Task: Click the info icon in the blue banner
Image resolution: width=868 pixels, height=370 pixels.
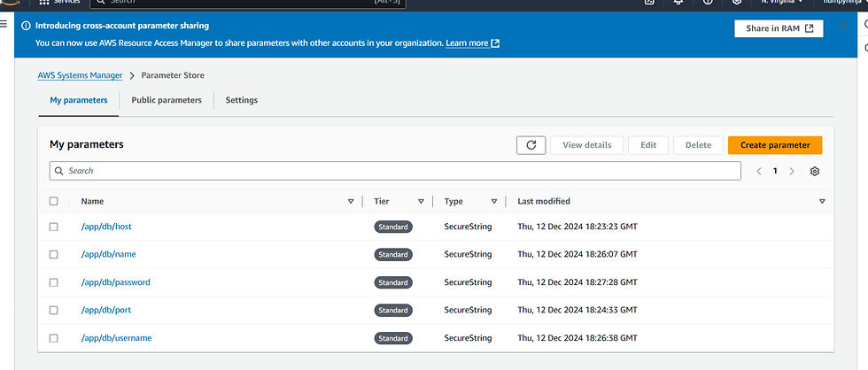Action: point(26,27)
